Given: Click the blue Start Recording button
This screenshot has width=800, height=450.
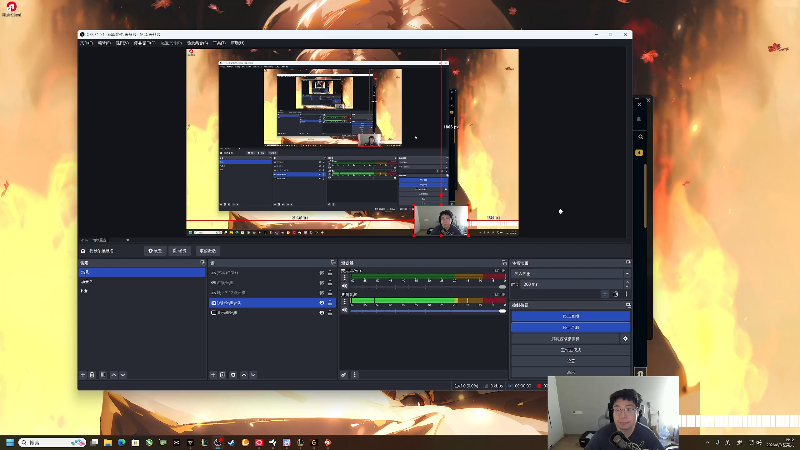Looking at the screenshot, I should pos(570,328).
